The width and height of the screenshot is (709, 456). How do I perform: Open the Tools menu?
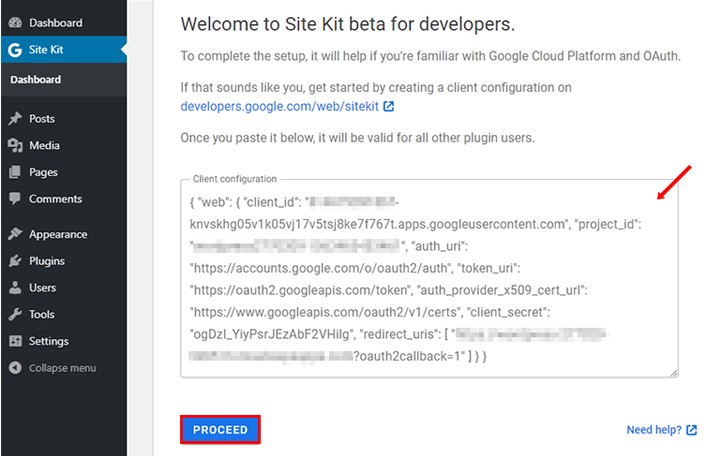64,314
